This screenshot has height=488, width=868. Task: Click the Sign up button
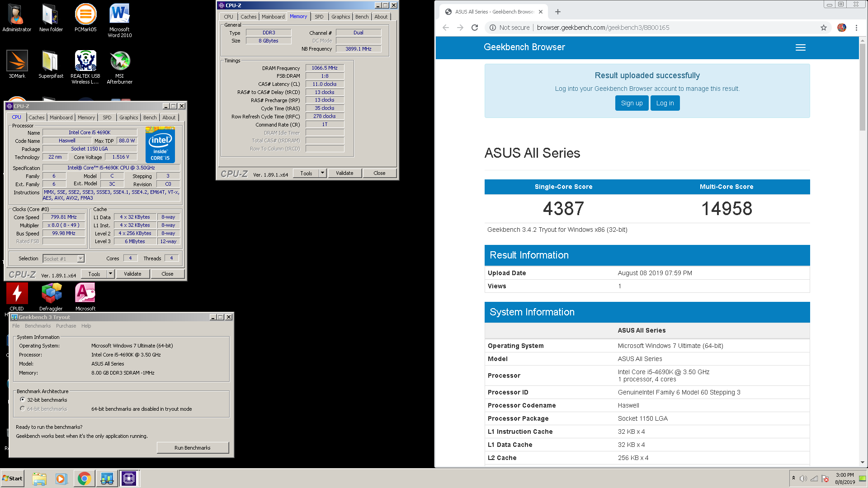point(632,103)
